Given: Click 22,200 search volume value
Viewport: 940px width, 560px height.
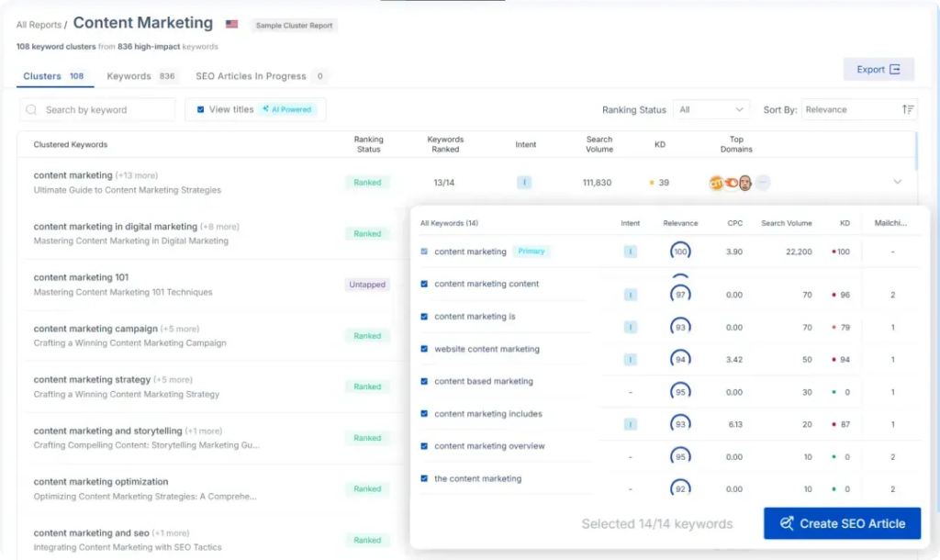Looking at the screenshot, I should click(799, 252).
